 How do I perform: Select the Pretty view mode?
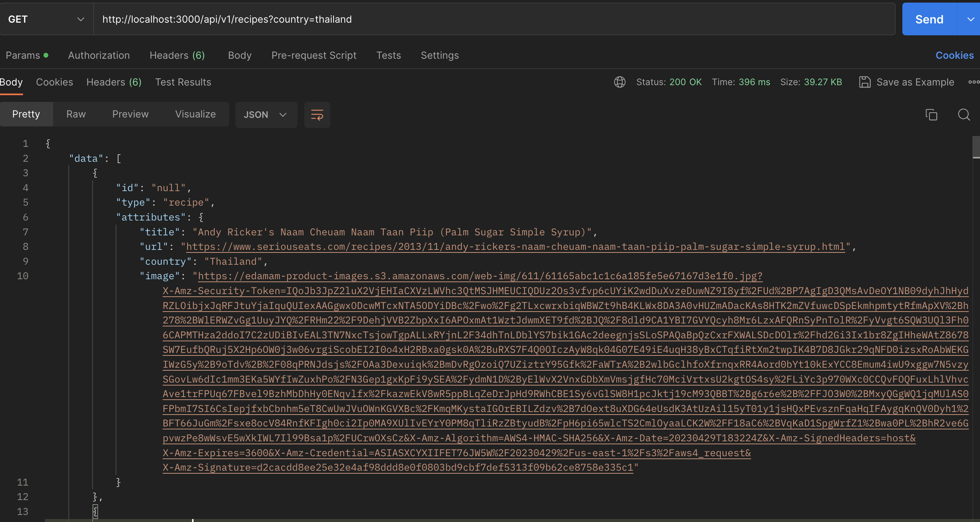tap(26, 114)
